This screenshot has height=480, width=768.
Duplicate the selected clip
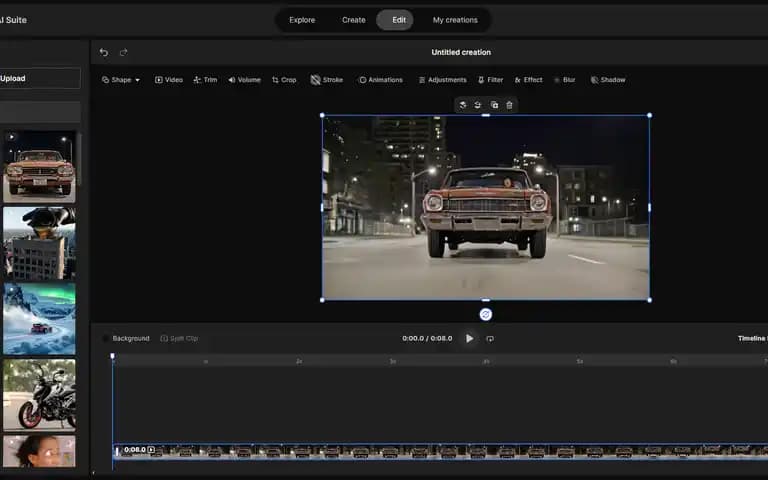[x=494, y=105]
